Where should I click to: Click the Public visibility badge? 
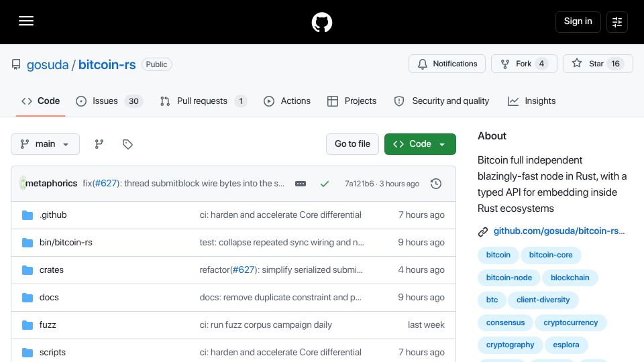[156, 64]
